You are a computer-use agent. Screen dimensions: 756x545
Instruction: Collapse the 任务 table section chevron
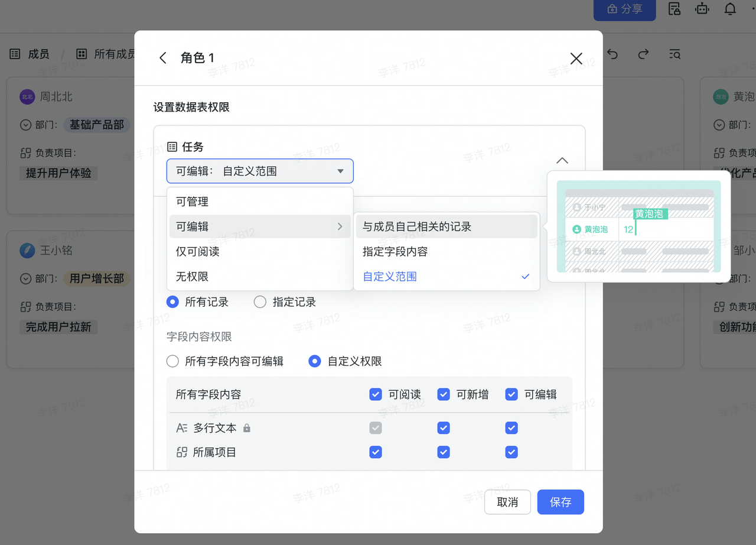(562, 161)
